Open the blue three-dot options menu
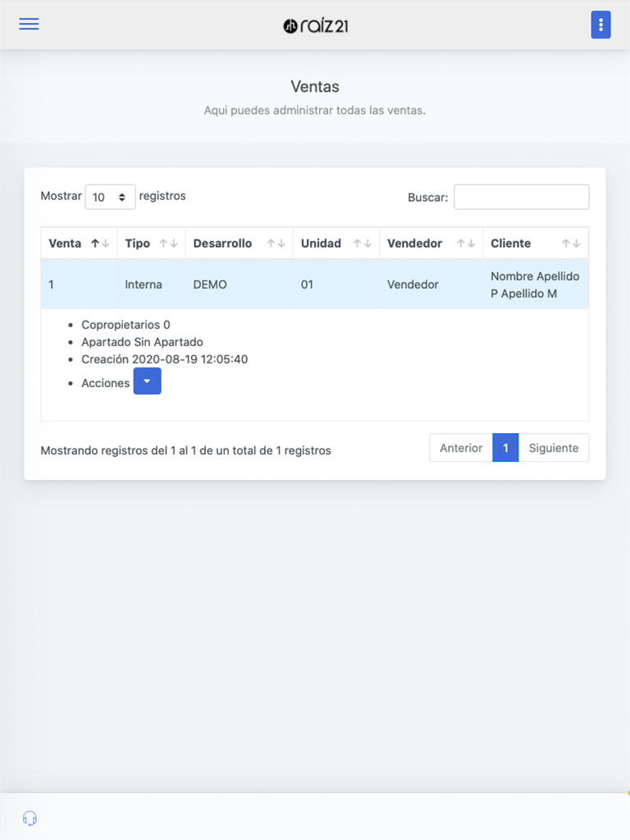Image resolution: width=630 pixels, height=840 pixels. (x=600, y=25)
